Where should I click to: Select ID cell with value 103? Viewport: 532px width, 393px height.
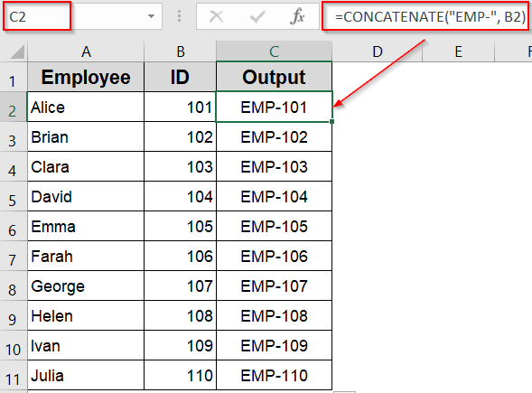180,166
